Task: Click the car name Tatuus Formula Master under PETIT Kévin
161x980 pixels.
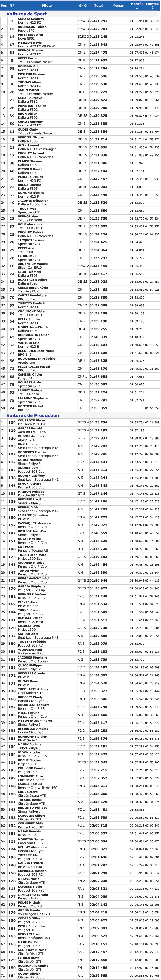Action: (x=36, y=62)
